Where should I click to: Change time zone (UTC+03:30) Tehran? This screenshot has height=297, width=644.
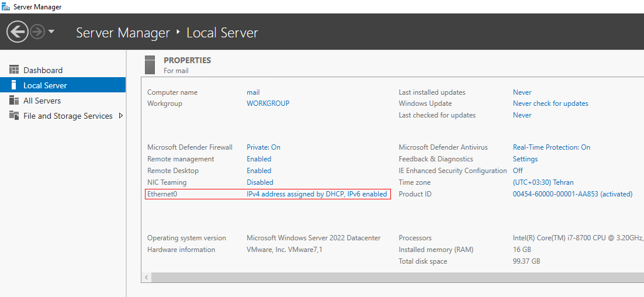click(543, 182)
